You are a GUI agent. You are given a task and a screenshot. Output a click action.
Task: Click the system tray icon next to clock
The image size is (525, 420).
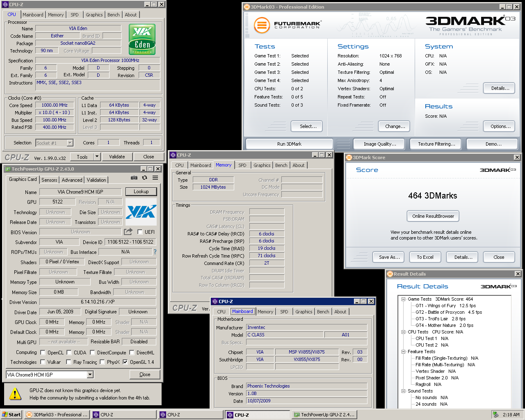click(495, 415)
